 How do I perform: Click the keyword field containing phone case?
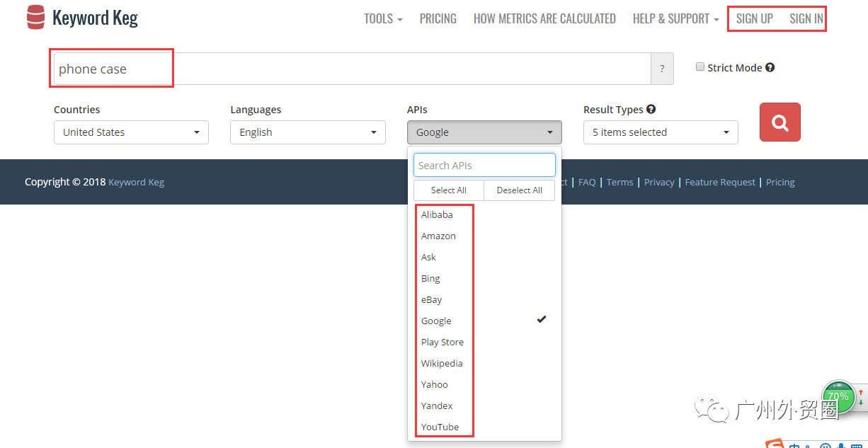coord(353,69)
